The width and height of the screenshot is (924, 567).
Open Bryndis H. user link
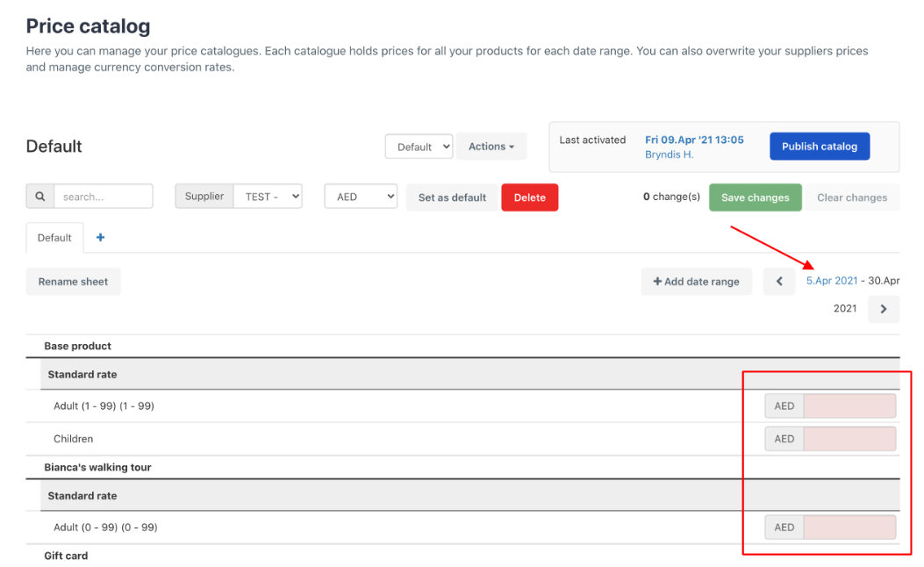tap(669, 154)
